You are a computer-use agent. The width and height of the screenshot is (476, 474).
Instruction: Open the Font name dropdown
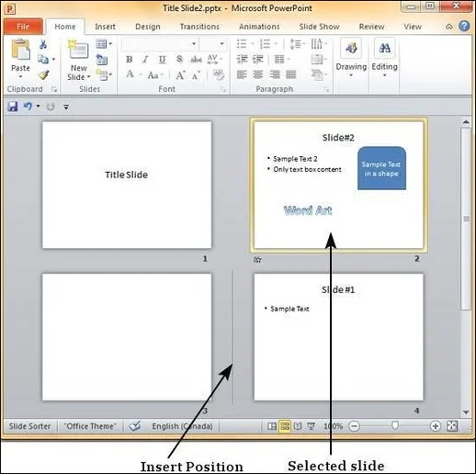click(x=194, y=44)
